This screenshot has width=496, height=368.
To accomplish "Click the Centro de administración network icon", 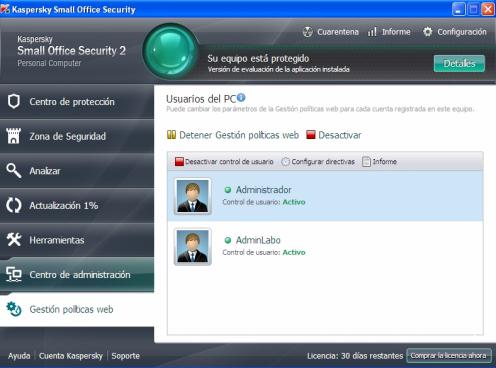I will [x=14, y=274].
